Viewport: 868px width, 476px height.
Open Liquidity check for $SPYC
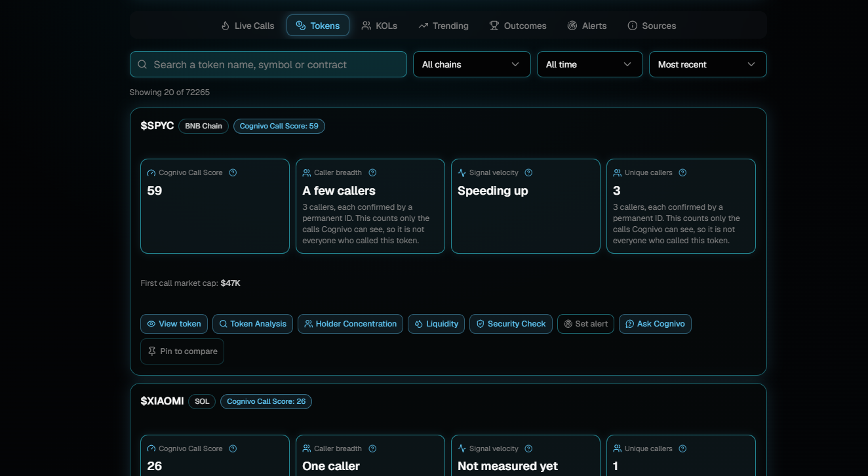pos(436,324)
